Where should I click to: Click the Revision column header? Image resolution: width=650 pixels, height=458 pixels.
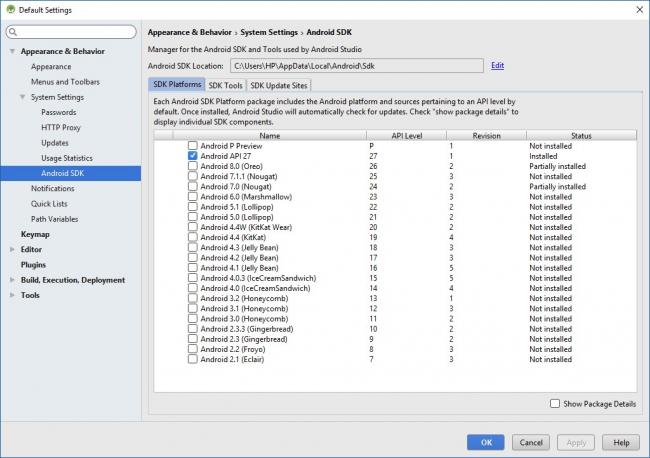pyautogui.click(x=486, y=136)
